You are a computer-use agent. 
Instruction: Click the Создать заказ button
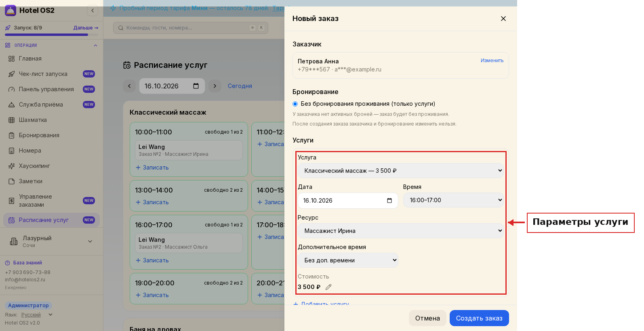pos(479,318)
